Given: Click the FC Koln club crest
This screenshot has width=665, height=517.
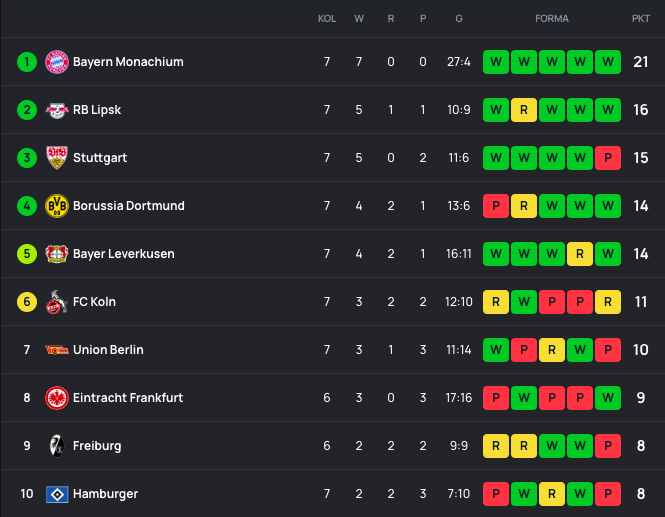Looking at the screenshot, I should [x=56, y=302].
